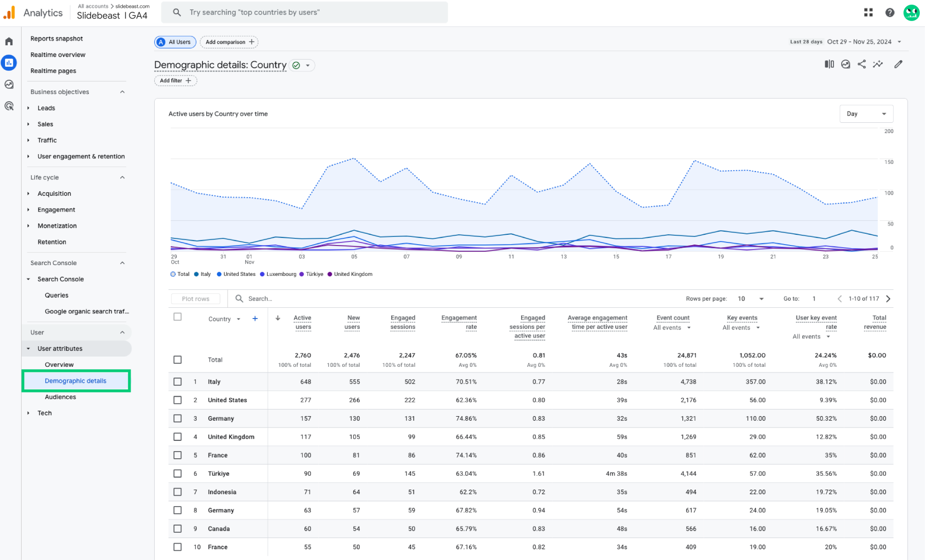This screenshot has height=560, width=925.
Task: Tick the row 5 France checkbox
Action: click(177, 455)
